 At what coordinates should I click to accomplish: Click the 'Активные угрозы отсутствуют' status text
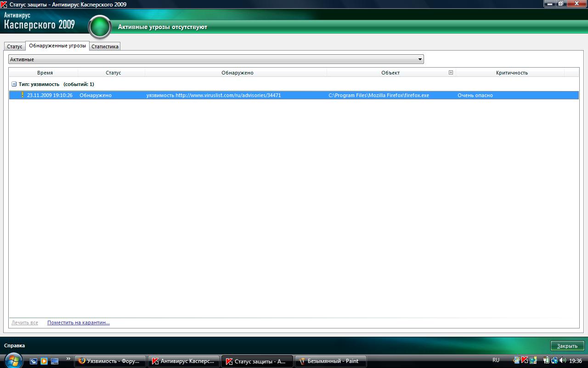point(163,27)
